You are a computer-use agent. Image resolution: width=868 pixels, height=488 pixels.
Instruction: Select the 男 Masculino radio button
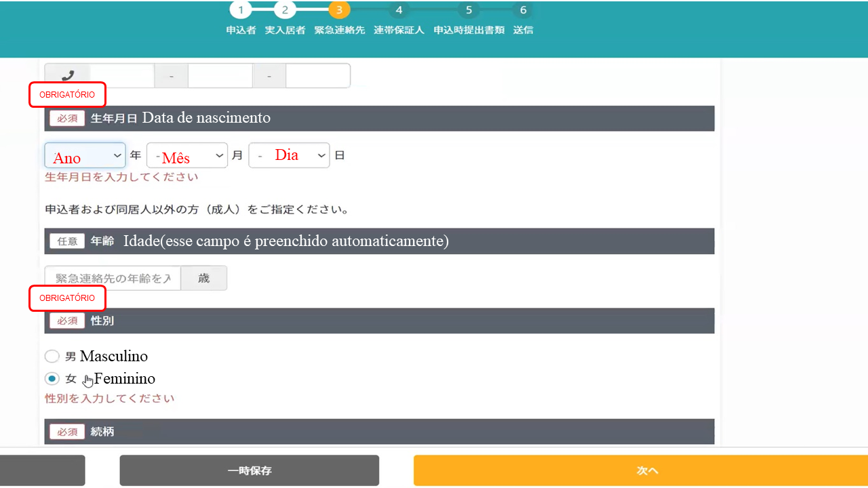click(52, 357)
